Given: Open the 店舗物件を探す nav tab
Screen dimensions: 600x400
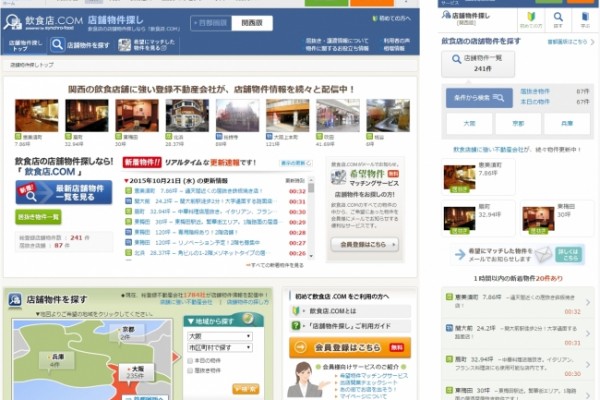Looking at the screenshot, I should coord(81,45).
